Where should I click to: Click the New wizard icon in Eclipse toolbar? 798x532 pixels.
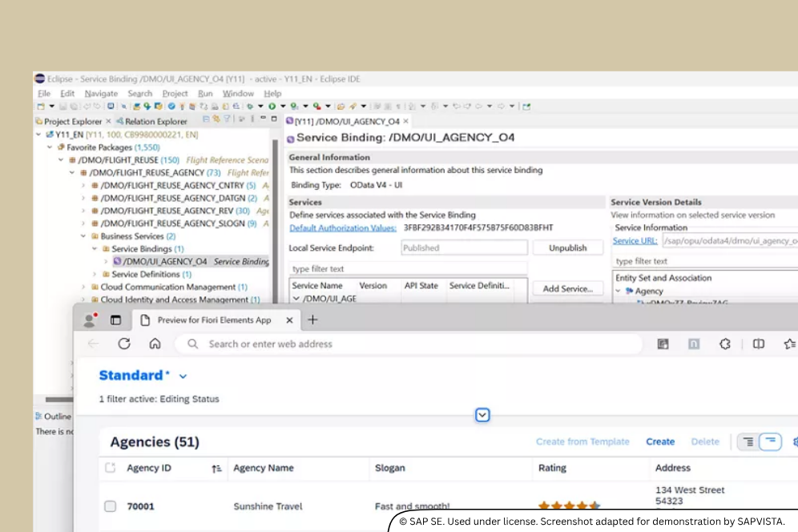[x=41, y=107]
